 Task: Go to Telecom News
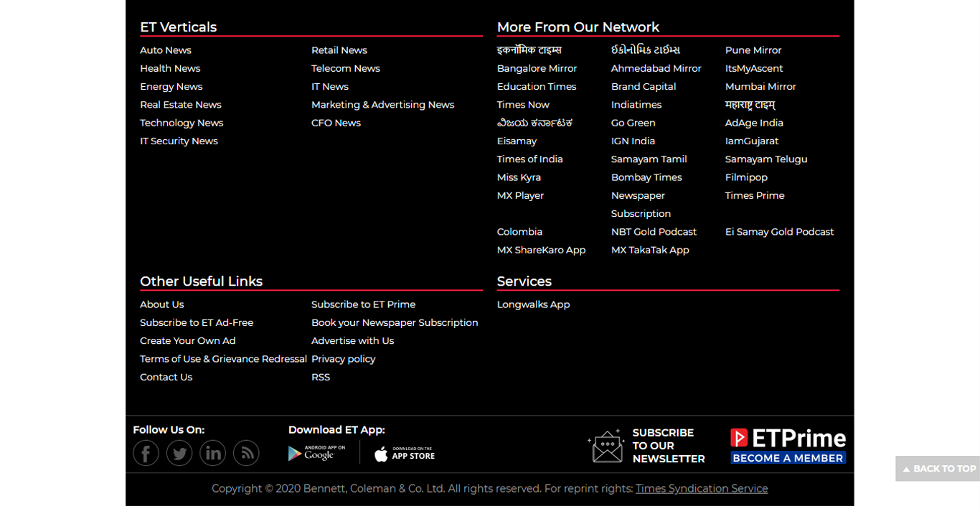tap(345, 68)
